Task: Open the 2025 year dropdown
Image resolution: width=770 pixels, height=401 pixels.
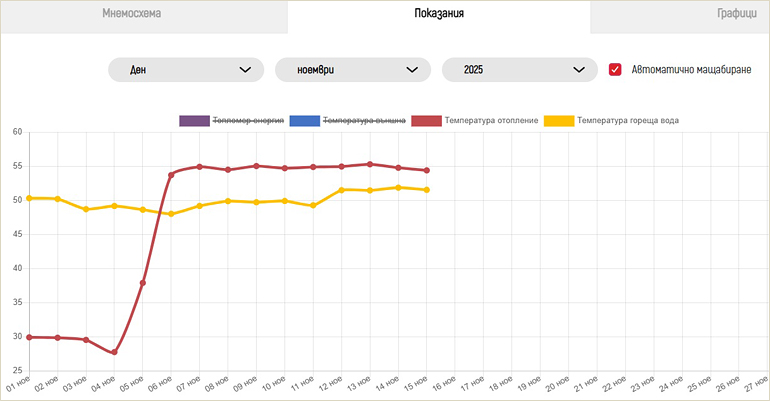Action: pos(520,70)
